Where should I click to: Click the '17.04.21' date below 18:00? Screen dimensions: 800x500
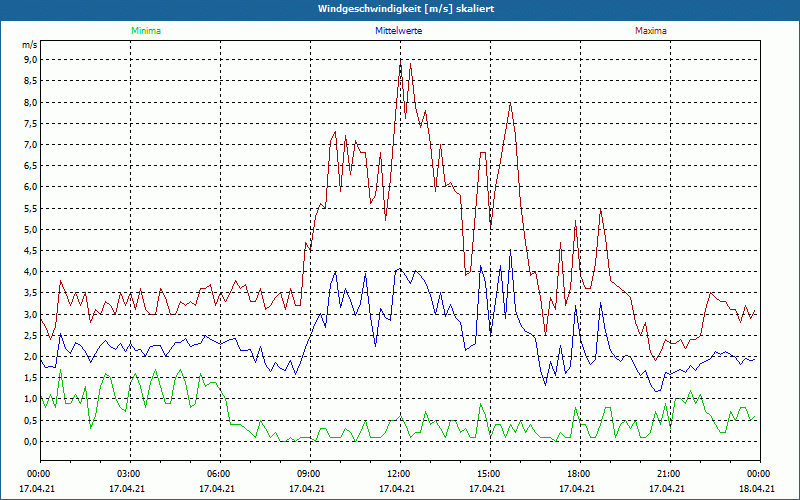click(x=577, y=489)
